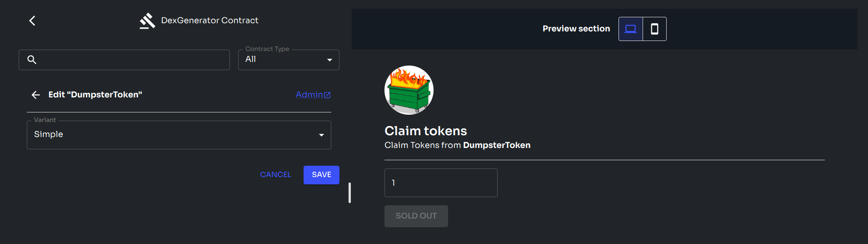Click the DexGenerator Contract title text
The height and width of the screenshot is (244, 868).
[210, 20]
